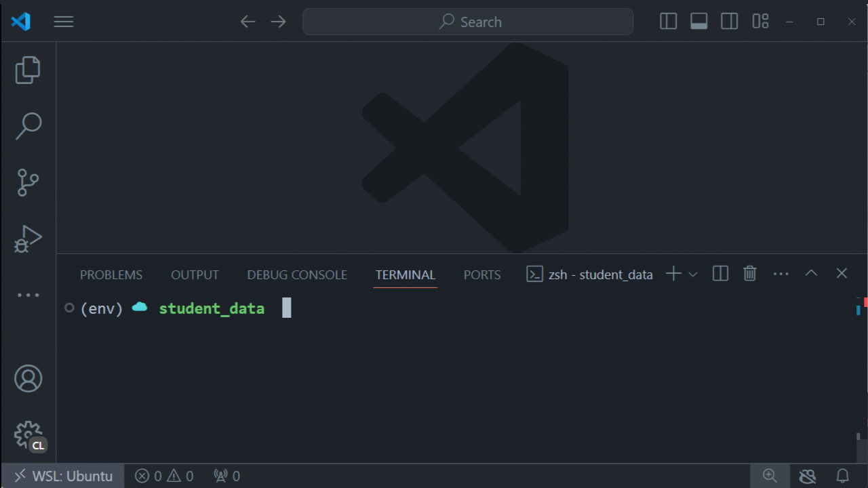Open the new terminal profile dropdown

coord(692,273)
